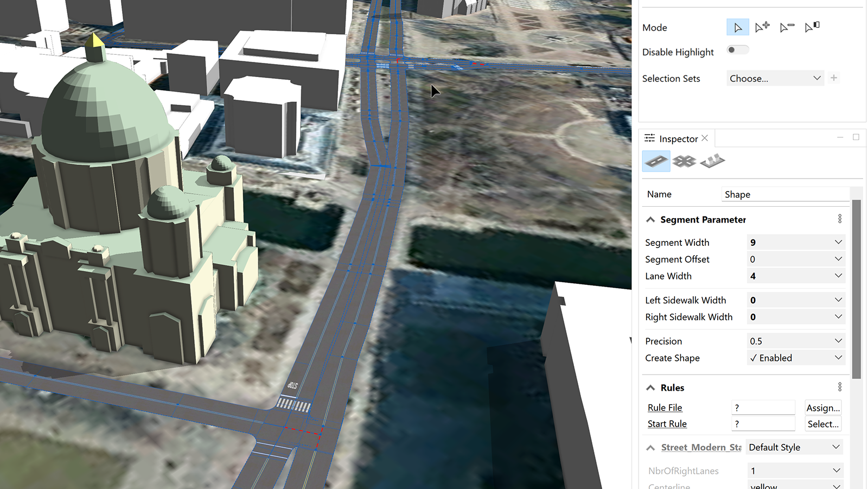Click the plus icon beside Selection Sets
868x489 pixels.
[834, 78]
